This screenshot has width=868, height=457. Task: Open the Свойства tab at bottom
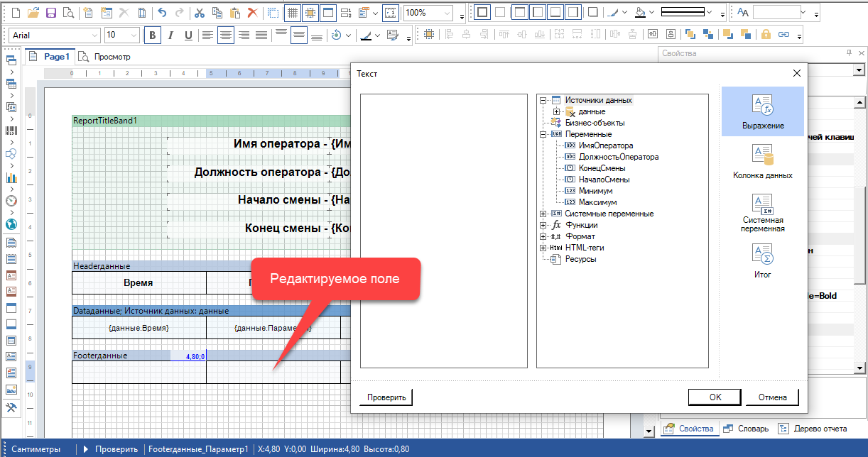click(688, 429)
